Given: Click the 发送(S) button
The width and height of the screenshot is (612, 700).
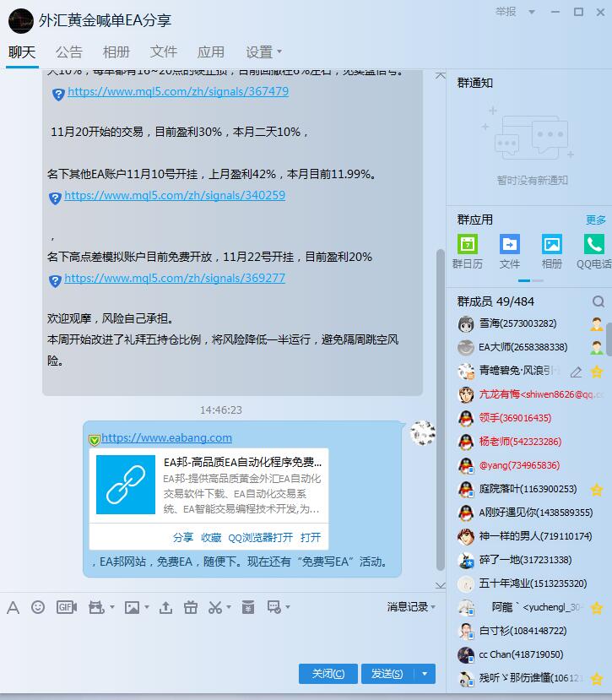Looking at the screenshot, I should pyautogui.click(x=387, y=674).
